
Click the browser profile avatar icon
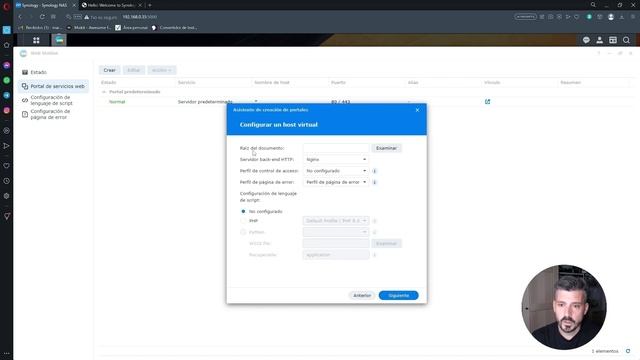click(611, 17)
